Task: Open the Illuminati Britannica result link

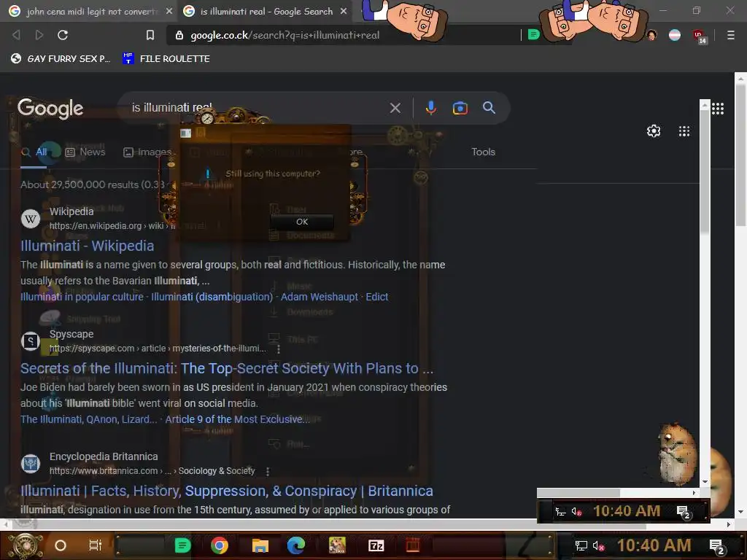Action: tap(227, 491)
